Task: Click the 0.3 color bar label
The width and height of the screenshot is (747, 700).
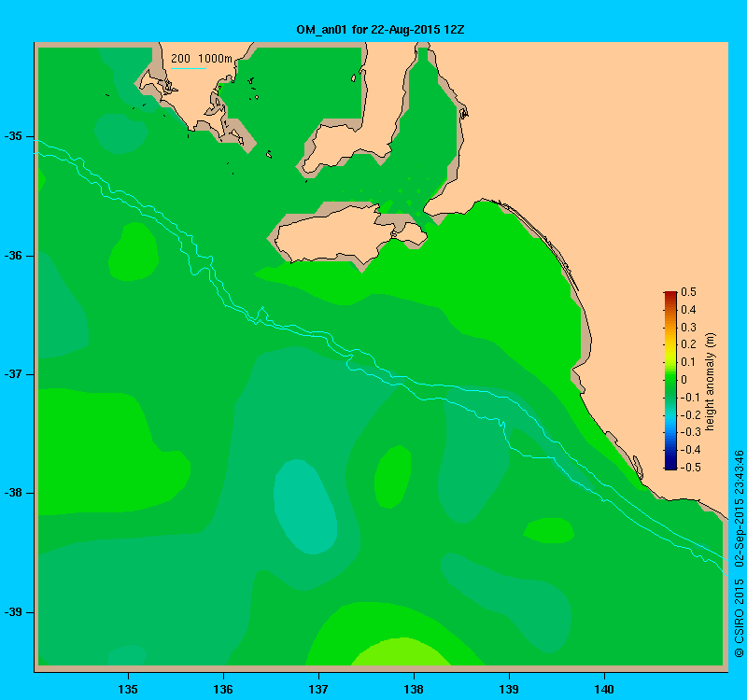Action: pos(688,328)
